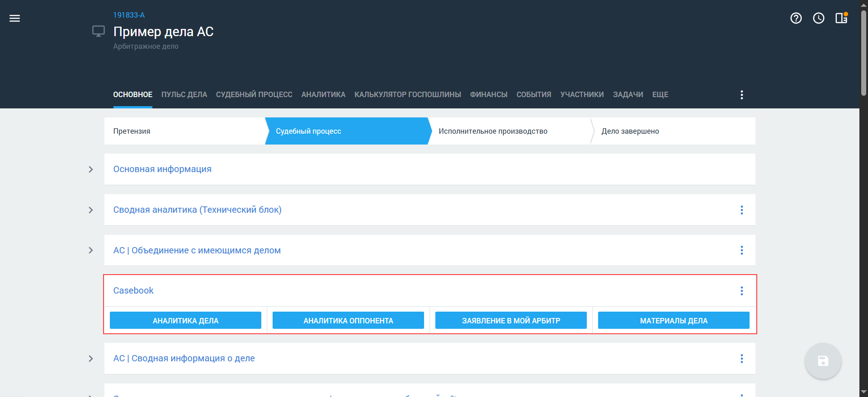Click the floating save disk button

click(x=822, y=361)
